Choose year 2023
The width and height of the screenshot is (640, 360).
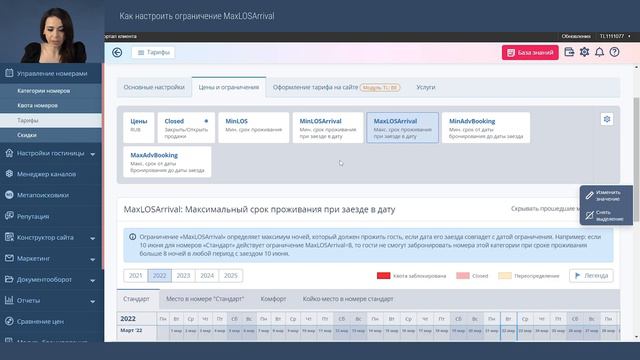[183, 276]
